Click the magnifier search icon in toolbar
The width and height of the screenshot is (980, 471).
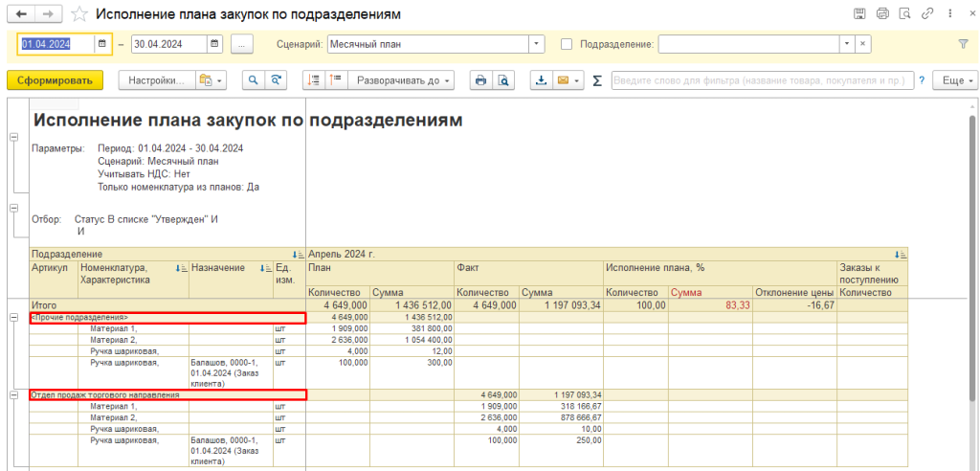coord(254,81)
